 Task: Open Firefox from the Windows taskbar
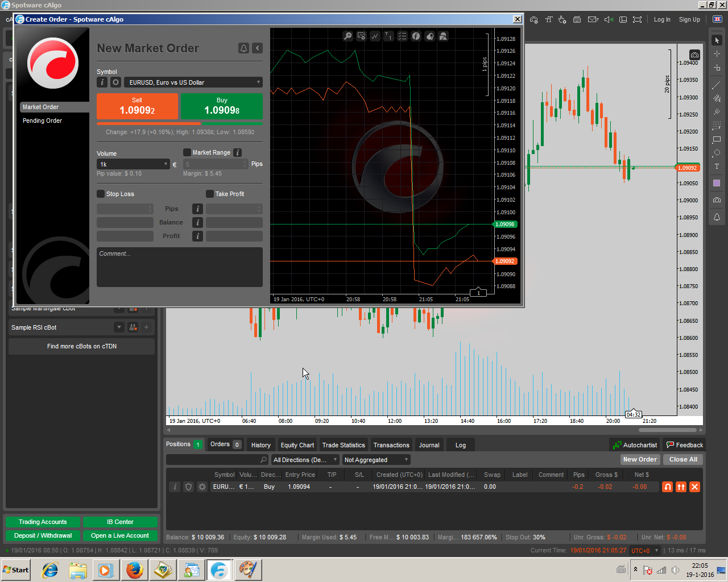coord(135,569)
